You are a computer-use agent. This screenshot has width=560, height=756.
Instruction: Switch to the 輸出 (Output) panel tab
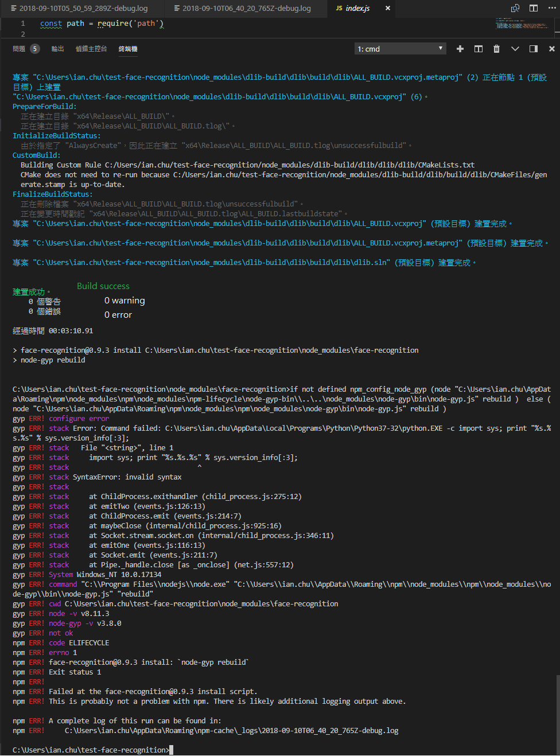point(58,49)
